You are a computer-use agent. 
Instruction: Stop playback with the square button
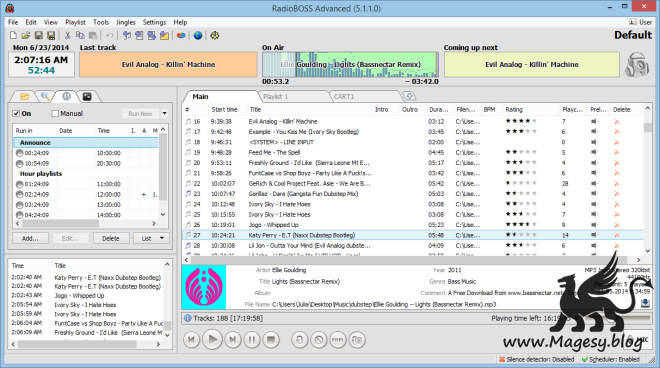(x=271, y=340)
